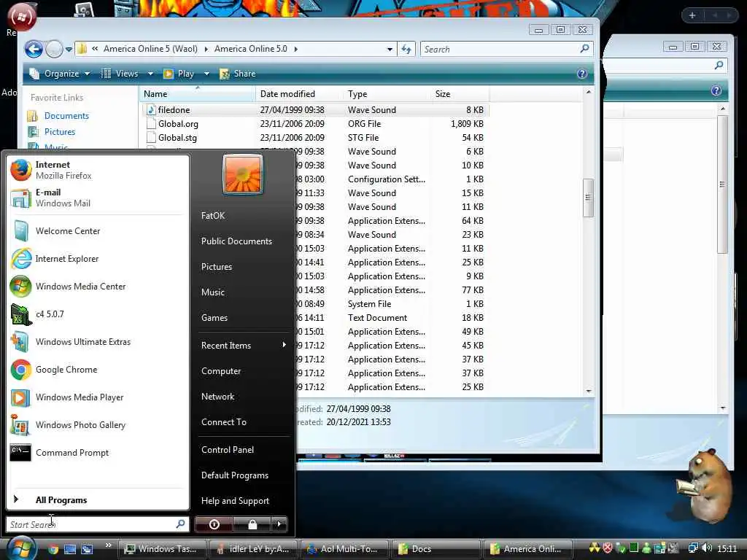Viewport: 747px width, 560px height.
Task: Open the Play dropdown arrow
Action: (x=206, y=74)
